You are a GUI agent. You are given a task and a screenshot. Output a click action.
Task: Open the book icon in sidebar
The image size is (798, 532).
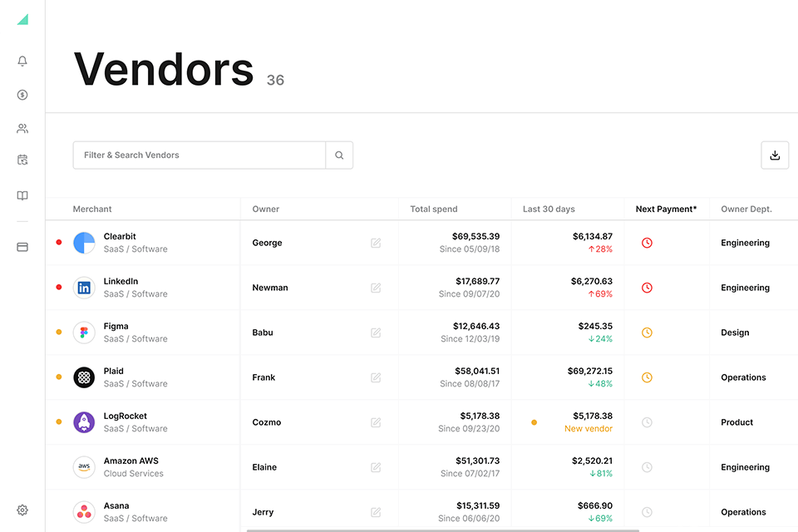click(22, 195)
